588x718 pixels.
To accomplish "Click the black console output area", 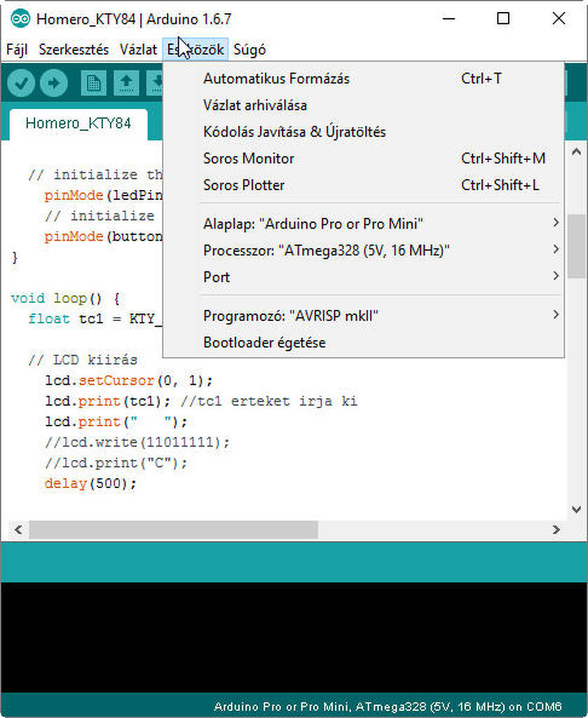I will (294, 637).
